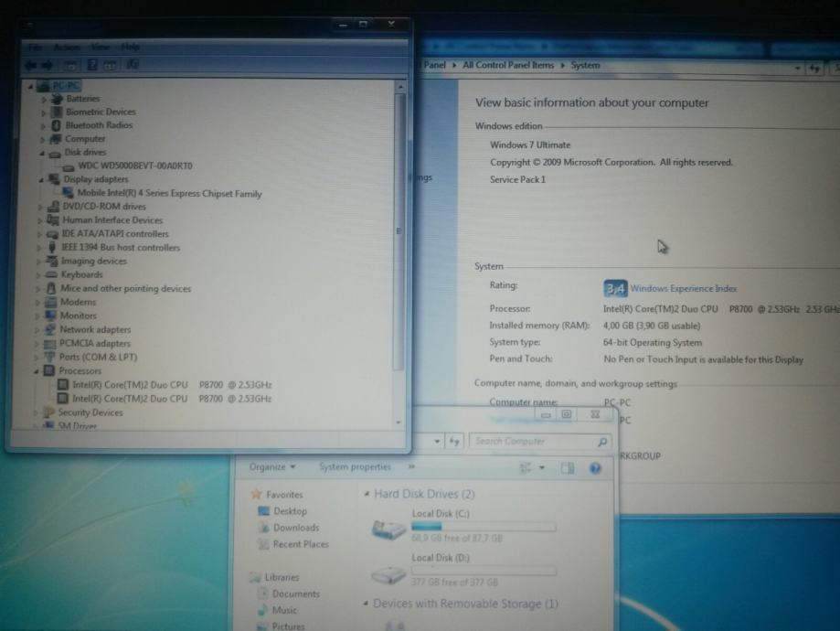Open the change view dropdown arrow in Explorer
840x631 pixels.
coord(542,468)
